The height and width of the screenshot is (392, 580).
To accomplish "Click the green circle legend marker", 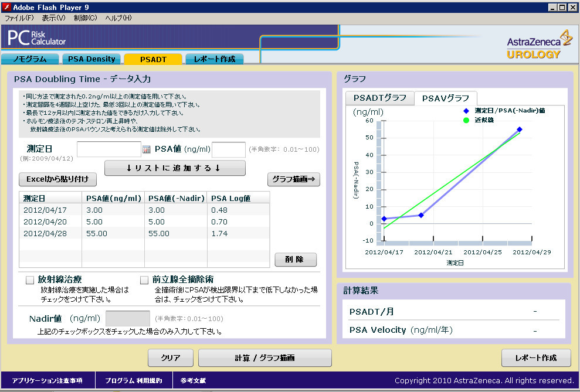I will point(466,120).
